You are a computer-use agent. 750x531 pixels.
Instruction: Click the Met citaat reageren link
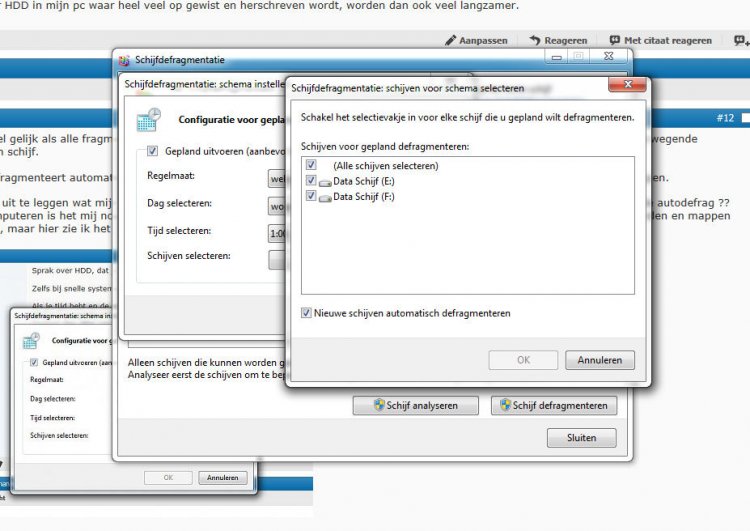(668, 41)
